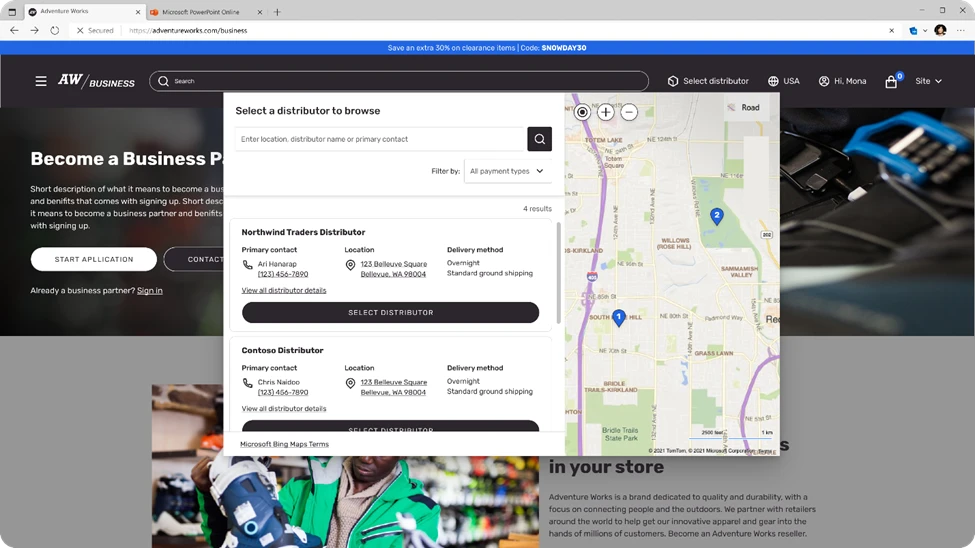Screen dimensions: 975x548
Task: Open the Site dropdown menu
Action: point(928,81)
